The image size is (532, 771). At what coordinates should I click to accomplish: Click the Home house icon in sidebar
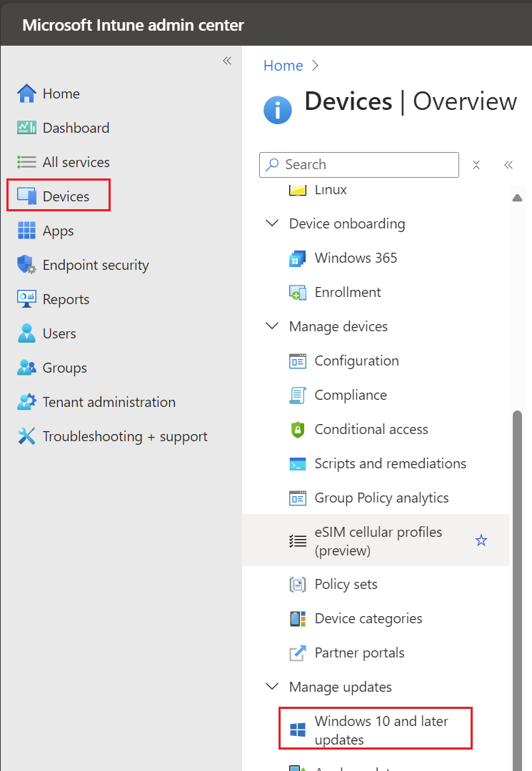[26, 94]
